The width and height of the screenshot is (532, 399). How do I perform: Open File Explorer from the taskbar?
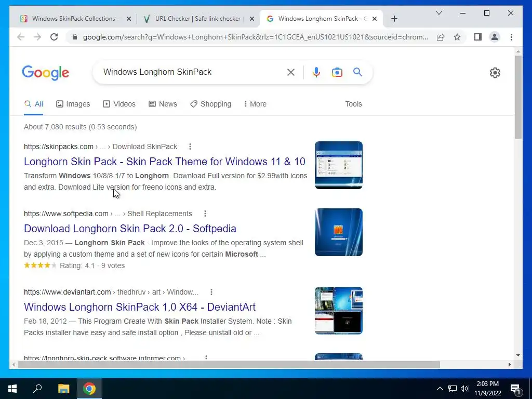point(63,389)
